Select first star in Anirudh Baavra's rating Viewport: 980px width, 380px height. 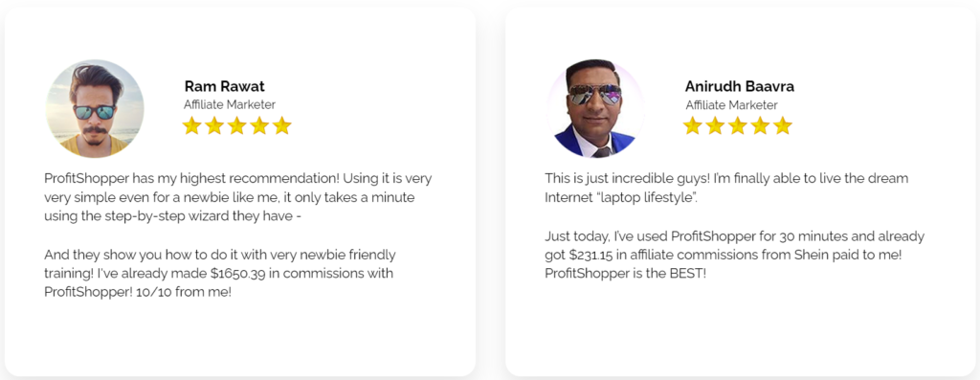tap(693, 125)
